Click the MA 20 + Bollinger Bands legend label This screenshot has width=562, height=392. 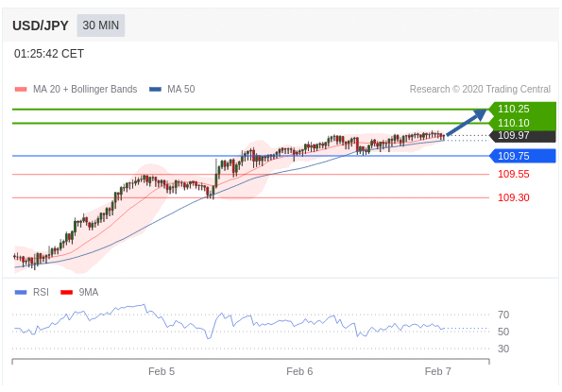[x=85, y=89]
